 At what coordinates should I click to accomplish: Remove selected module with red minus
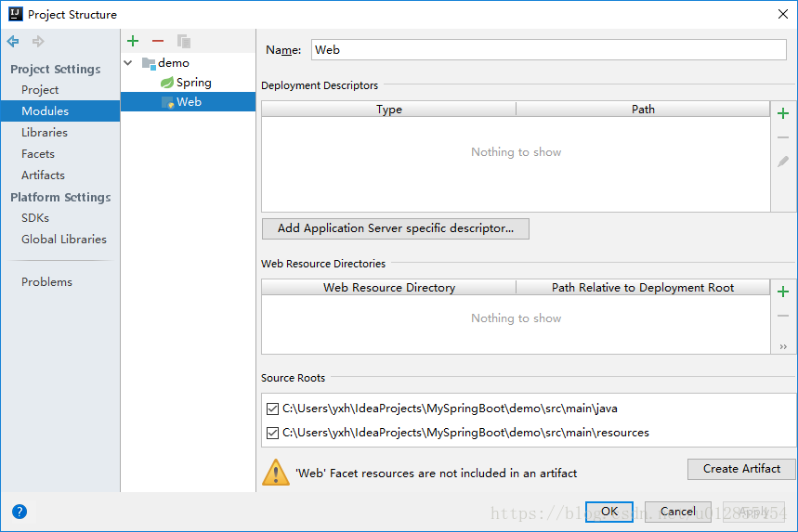158,41
